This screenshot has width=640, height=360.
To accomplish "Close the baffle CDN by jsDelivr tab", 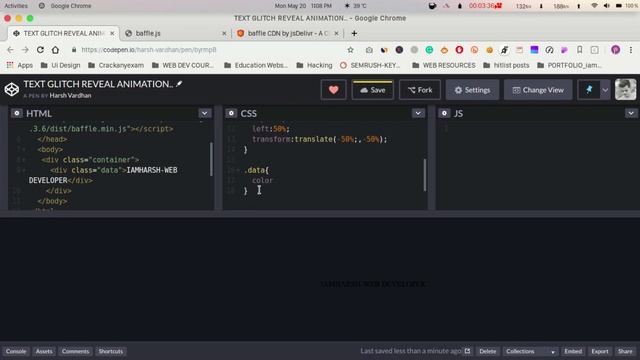I will pyautogui.click(x=336, y=33).
